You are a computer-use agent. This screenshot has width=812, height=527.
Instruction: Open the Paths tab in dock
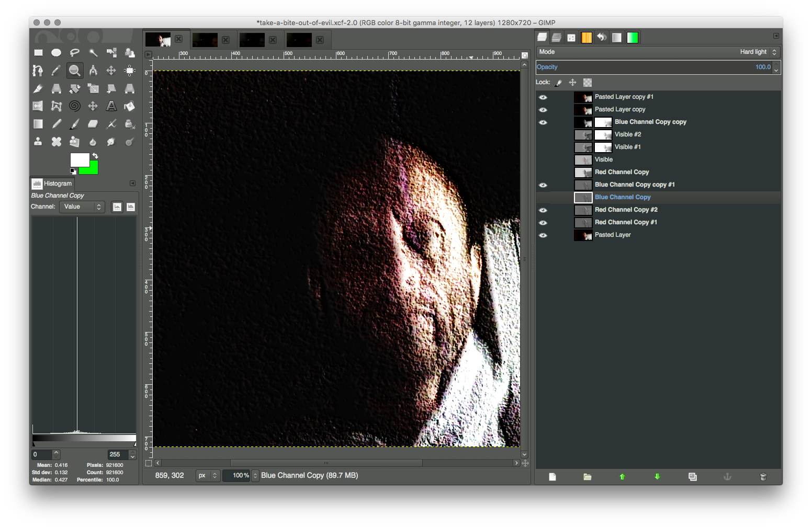[571, 37]
